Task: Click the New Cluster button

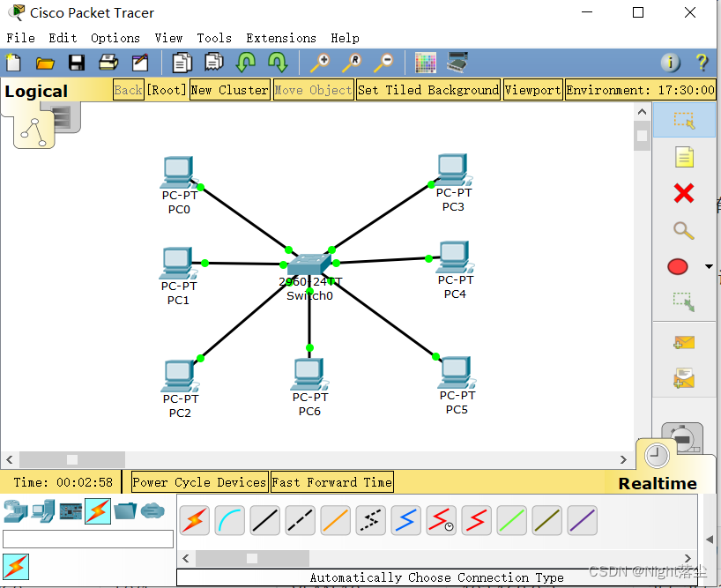Action: (x=230, y=90)
